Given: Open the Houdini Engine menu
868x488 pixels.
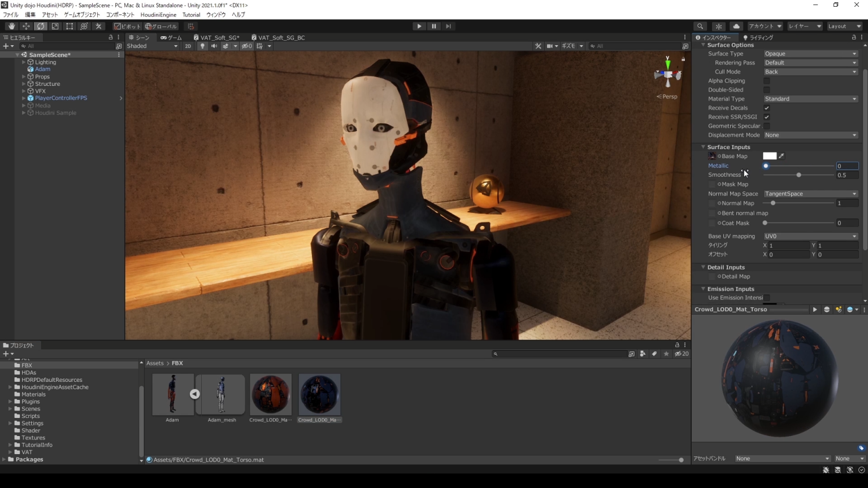Looking at the screenshot, I should 158,15.
